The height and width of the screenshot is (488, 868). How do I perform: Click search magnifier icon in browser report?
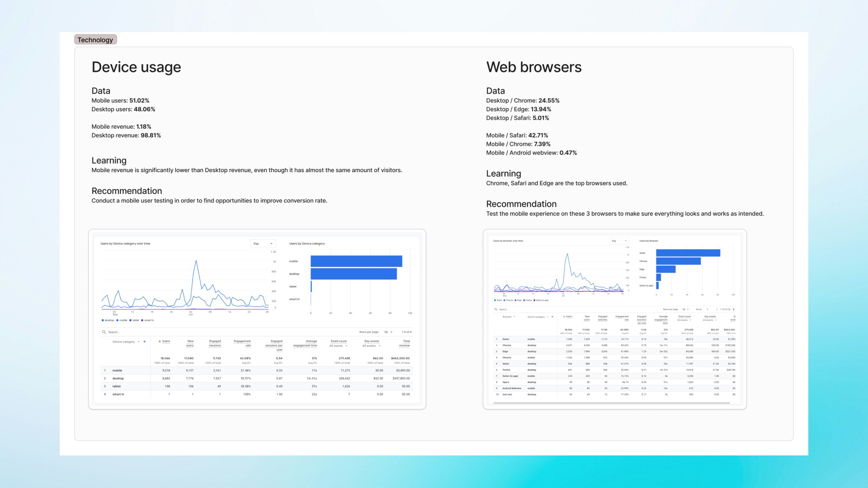click(496, 310)
